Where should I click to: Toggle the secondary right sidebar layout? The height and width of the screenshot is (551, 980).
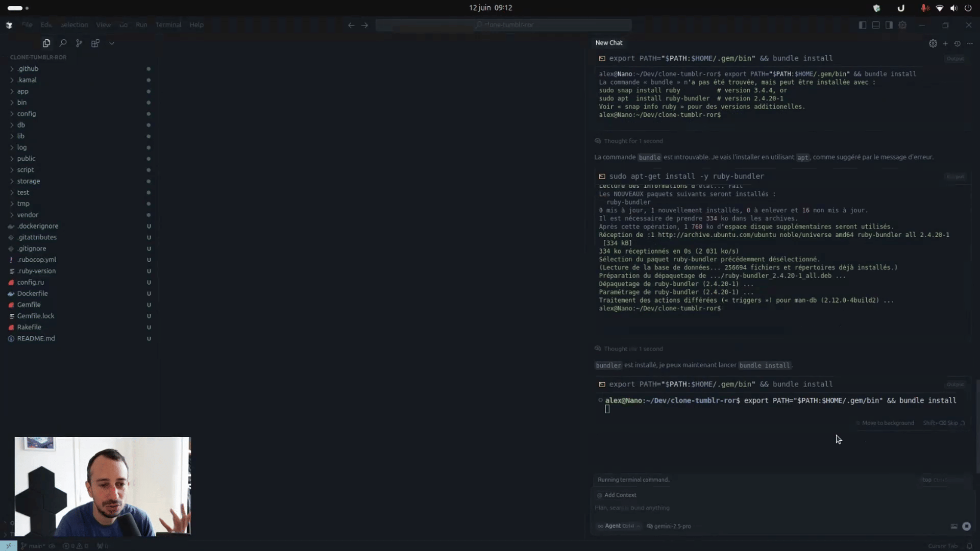[889, 25]
